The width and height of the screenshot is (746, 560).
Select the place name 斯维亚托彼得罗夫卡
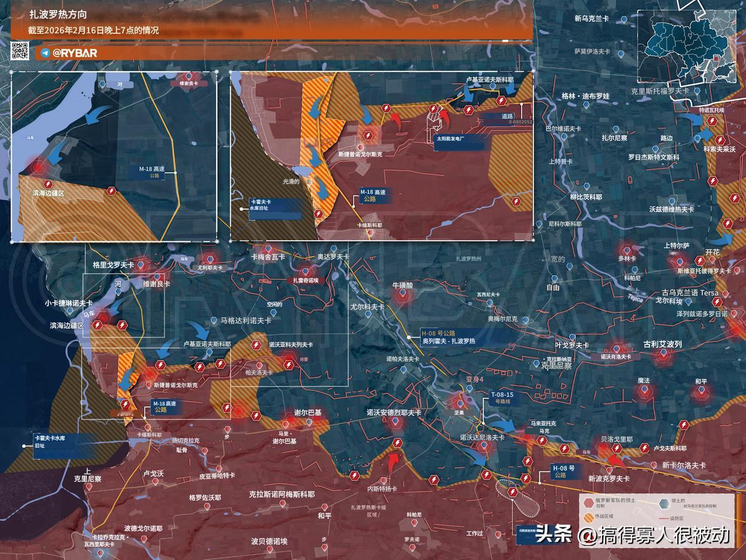click(704, 271)
